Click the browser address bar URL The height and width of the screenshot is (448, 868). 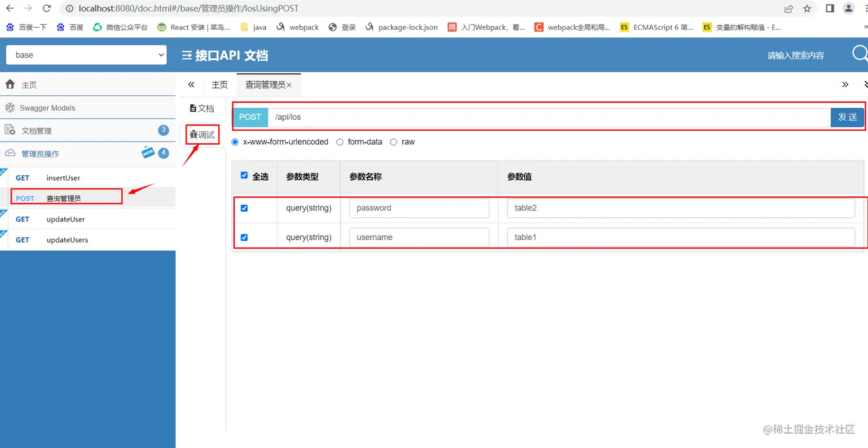point(189,9)
